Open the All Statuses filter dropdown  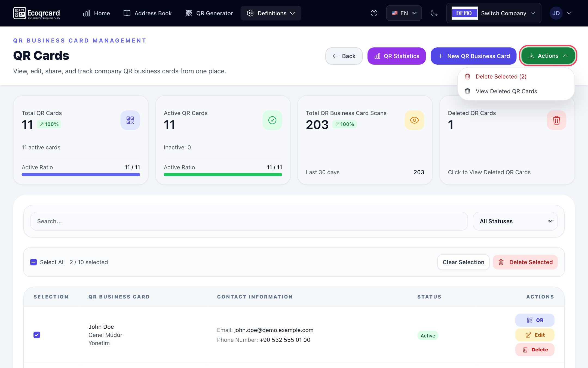pos(515,221)
